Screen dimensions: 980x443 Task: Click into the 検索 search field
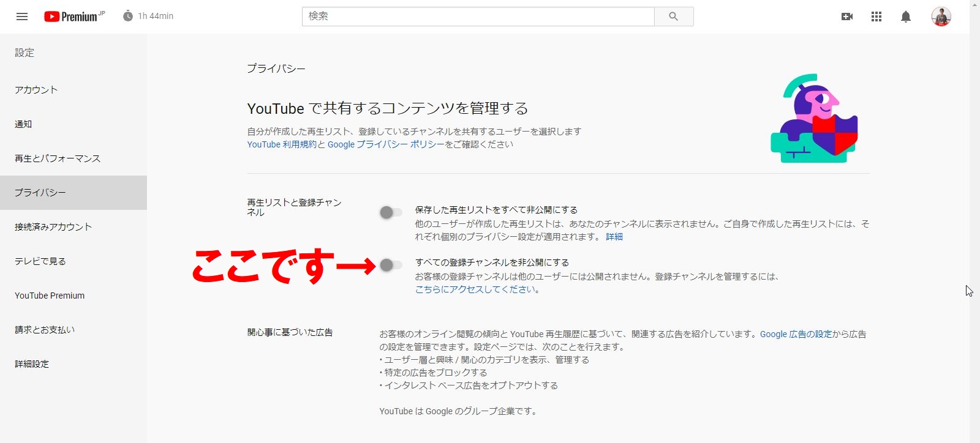coord(478,17)
